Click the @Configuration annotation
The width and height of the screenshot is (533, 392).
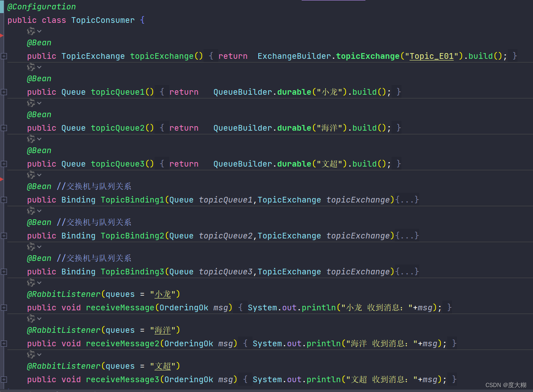(42, 7)
